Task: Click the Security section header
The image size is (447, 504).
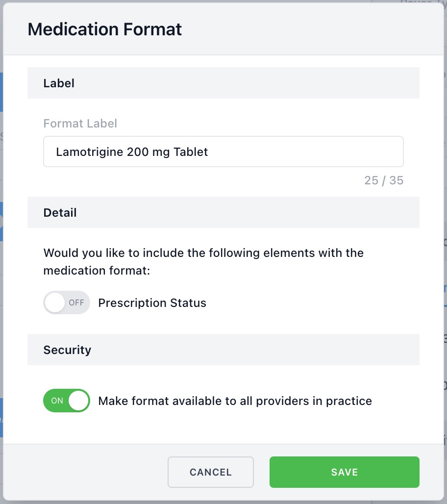Action: 67,350
